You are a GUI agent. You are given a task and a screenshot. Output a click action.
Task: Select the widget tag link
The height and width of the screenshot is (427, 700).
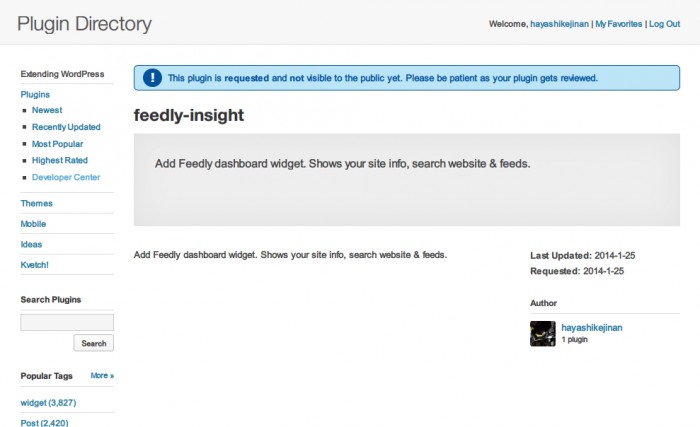point(48,402)
